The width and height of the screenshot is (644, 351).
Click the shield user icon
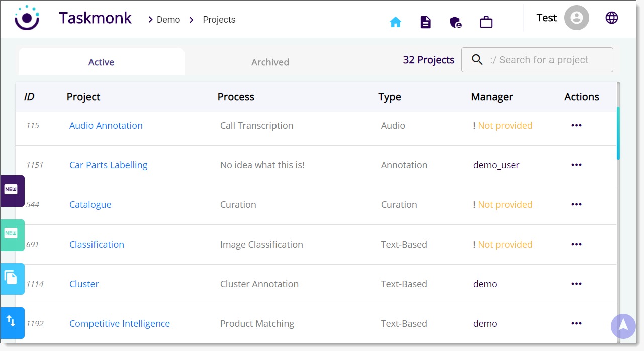455,22
